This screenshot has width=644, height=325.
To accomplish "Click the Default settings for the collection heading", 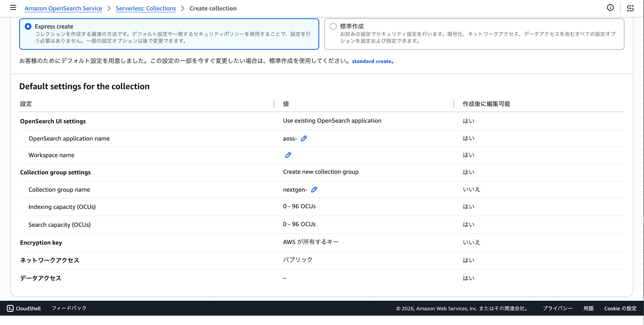I will coord(84,86).
